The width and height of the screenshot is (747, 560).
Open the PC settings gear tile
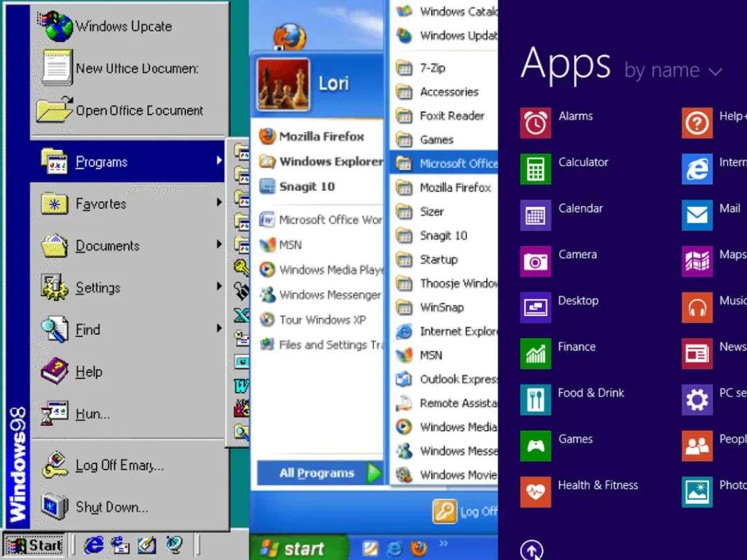pyautogui.click(x=697, y=400)
